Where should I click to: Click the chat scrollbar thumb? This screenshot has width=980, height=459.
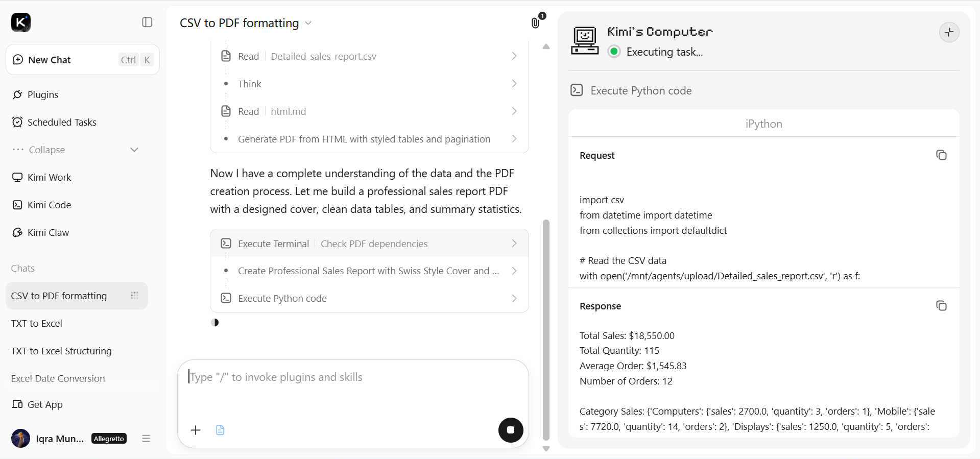(546, 330)
